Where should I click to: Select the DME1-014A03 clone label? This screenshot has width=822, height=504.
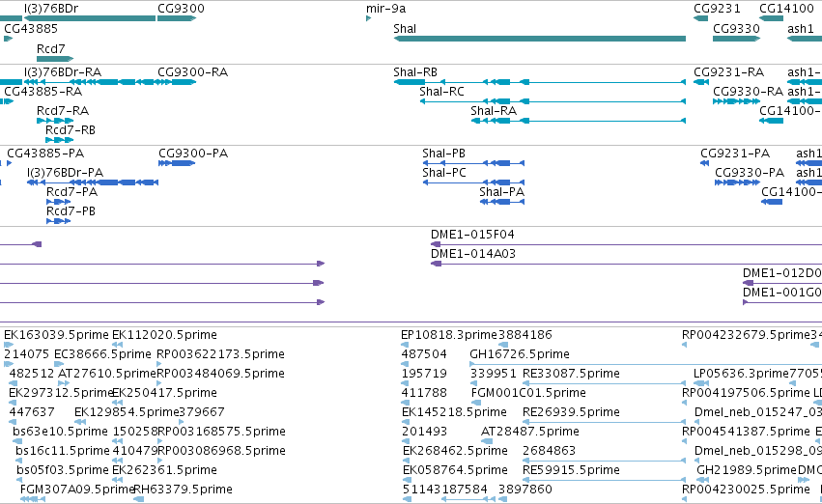point(473,254)
